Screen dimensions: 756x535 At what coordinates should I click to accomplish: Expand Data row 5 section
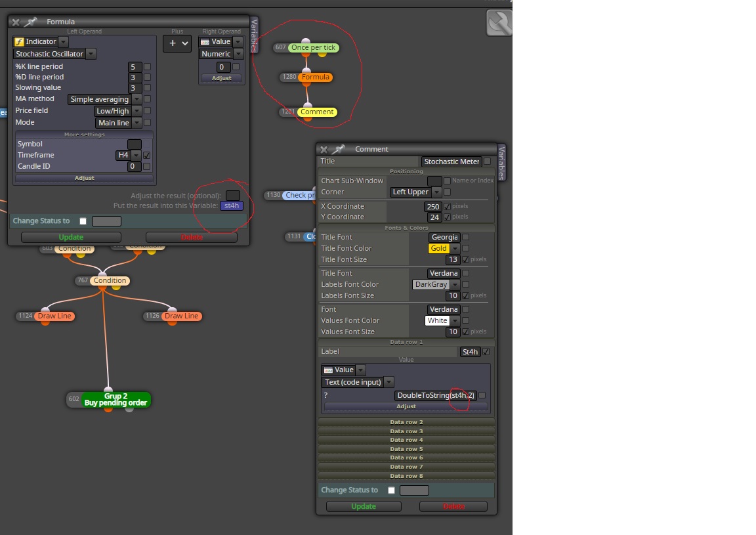coord(406,449)
